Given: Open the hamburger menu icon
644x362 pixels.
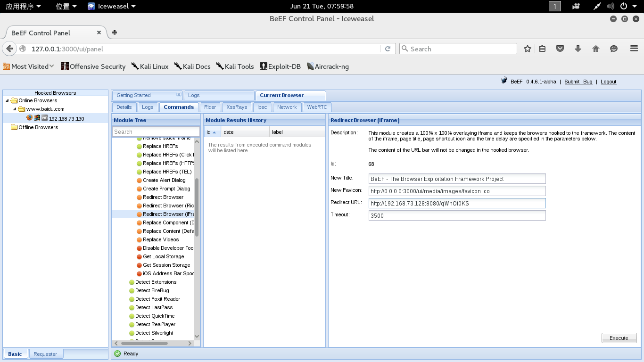Looking at the screenshot, I should click(x=634, y=49).
